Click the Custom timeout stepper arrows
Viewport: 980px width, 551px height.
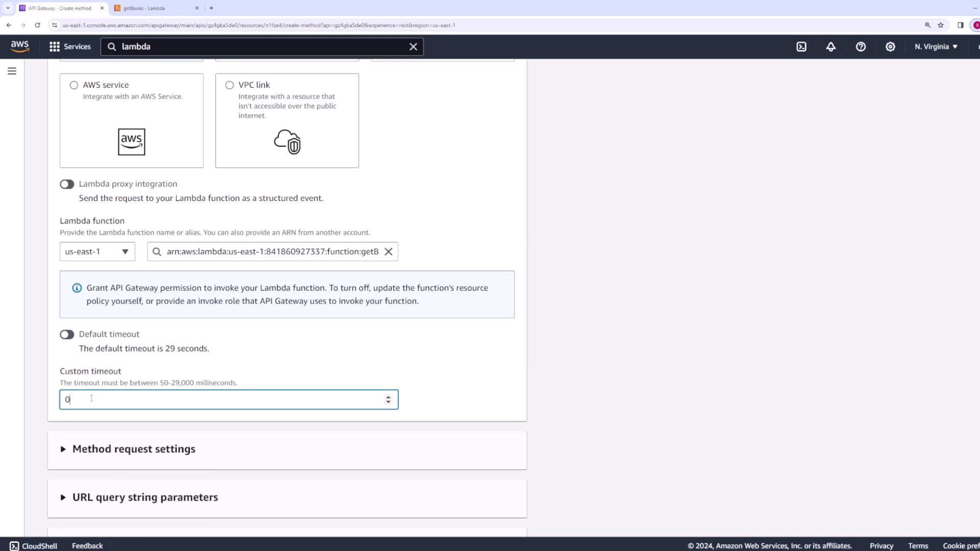(x=388, y=399)
